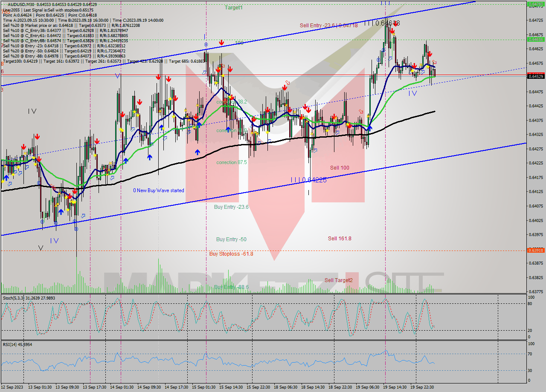Click the '13 Sep 17:30' time axis label

tap(94, 387)
